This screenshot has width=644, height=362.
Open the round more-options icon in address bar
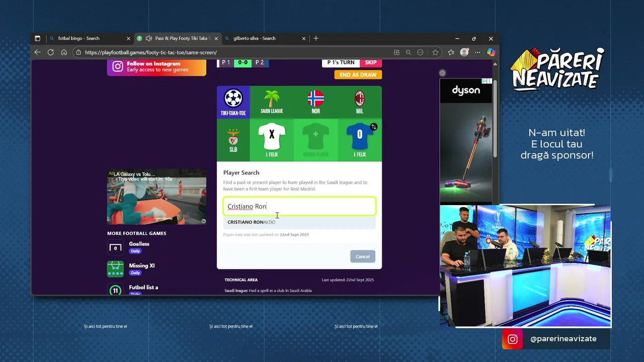tap(420, 52)
